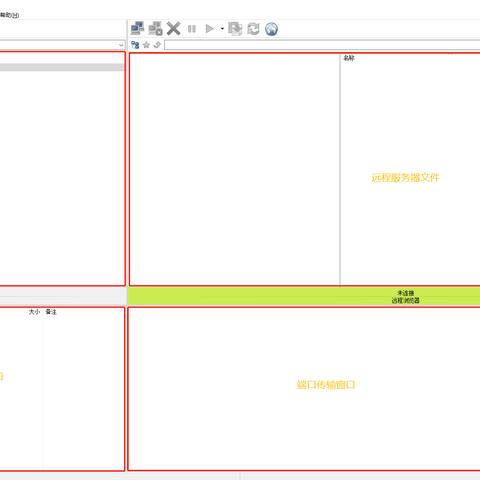Open the star favorites icon
This screenshot has height=480, width=480.
[146, 45]
